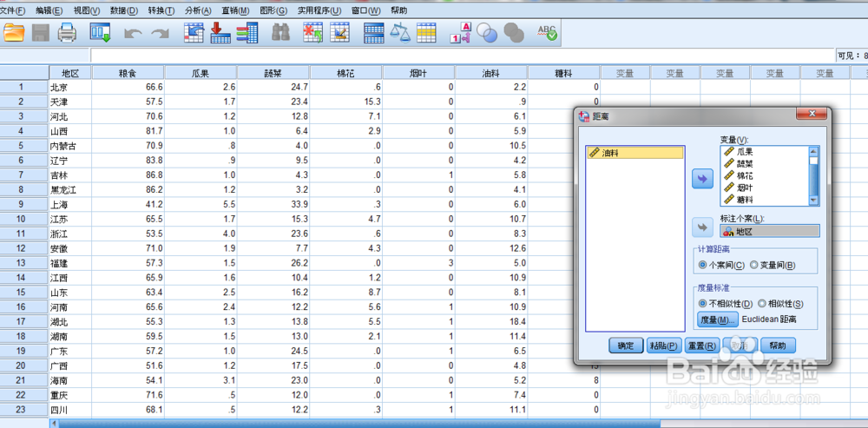Run spell check ABC icon

[x=548, y=33]
